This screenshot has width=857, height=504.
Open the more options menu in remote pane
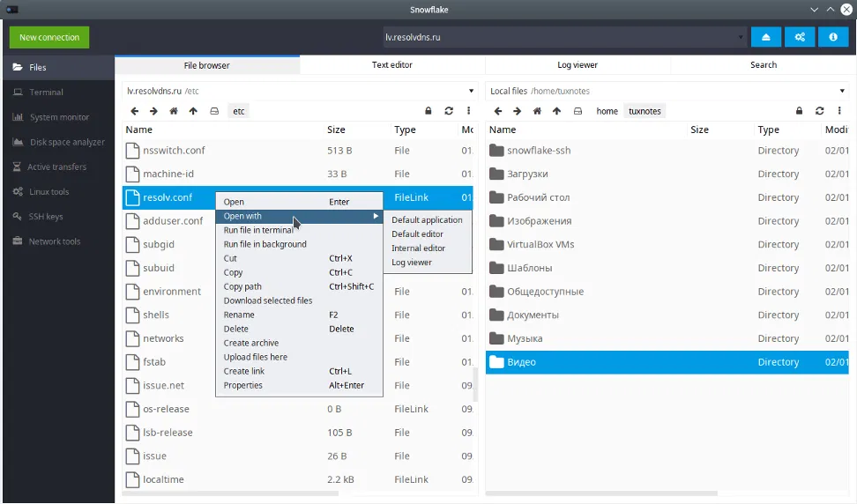point(468,111)
